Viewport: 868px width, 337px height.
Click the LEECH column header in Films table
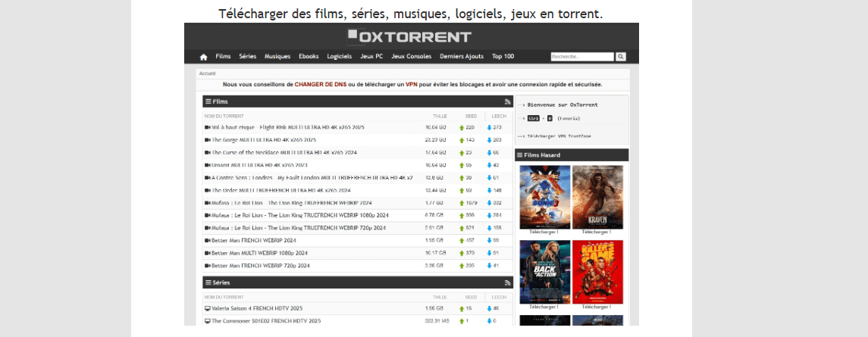pos(499,116)
